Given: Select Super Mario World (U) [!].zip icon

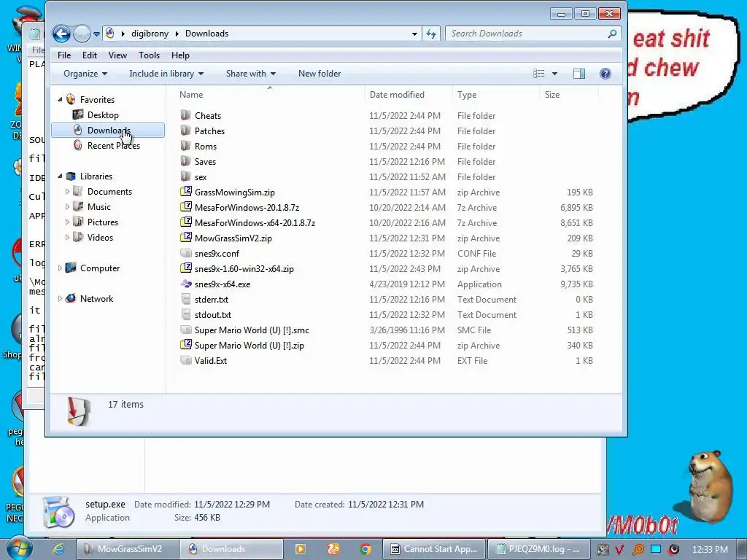Looking at the screenshot, I should pyautogui.click(x=186, y=345).
